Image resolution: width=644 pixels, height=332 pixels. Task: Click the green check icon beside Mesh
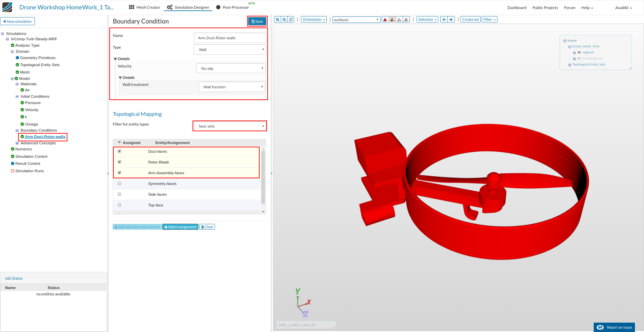pyautogui.click(x=17, y=72)
